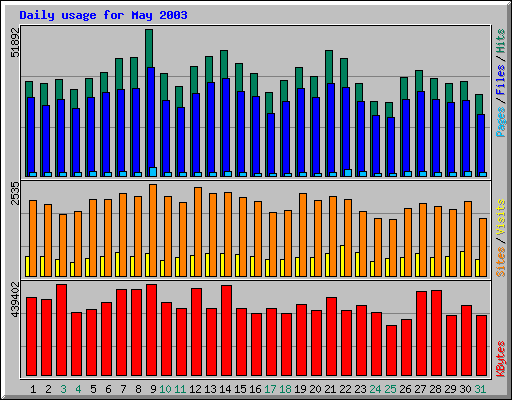This screenshot has height=400, width=512.
Task: Click the red KBytes bar for day 14
Action: click(x=227, y=331)
